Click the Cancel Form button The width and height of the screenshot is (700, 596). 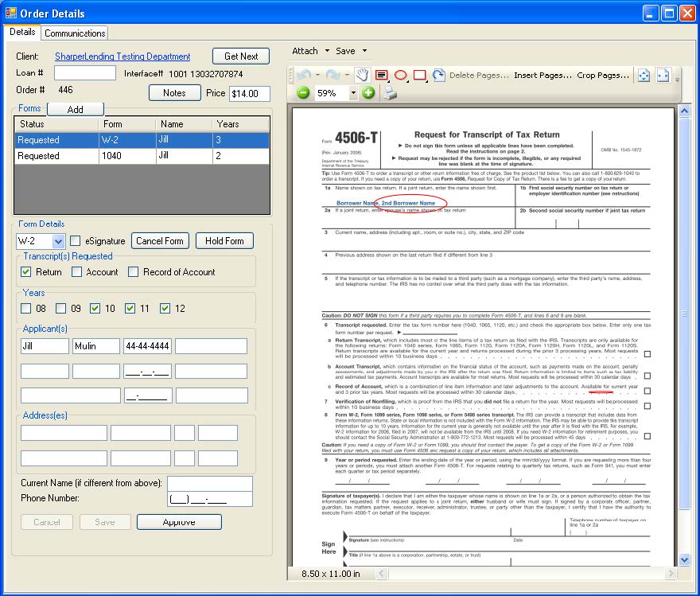coord(160,241)
